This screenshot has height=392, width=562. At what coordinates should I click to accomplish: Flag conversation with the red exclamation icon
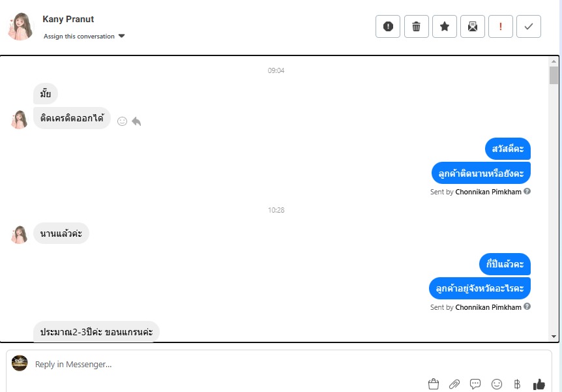(500, 27)
